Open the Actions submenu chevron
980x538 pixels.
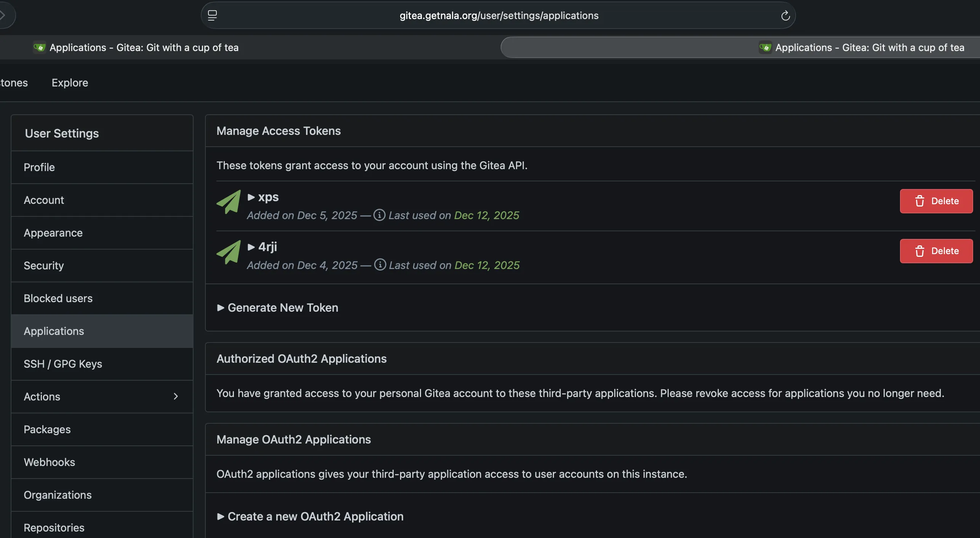tap(176, 397)
